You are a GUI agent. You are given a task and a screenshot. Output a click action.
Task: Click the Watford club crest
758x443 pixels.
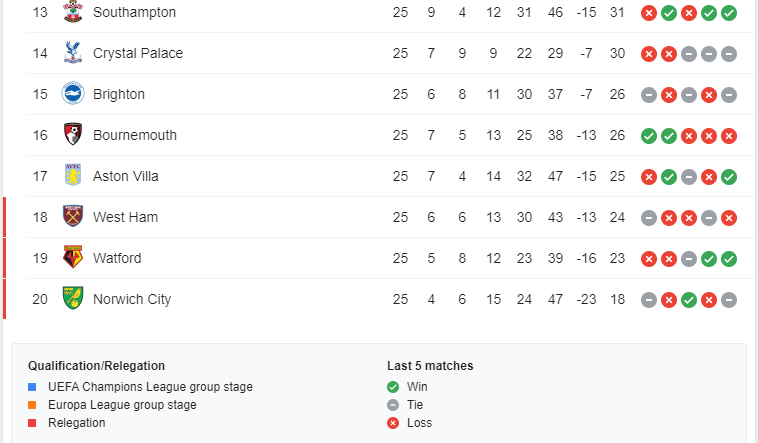[x=72, y=258]
